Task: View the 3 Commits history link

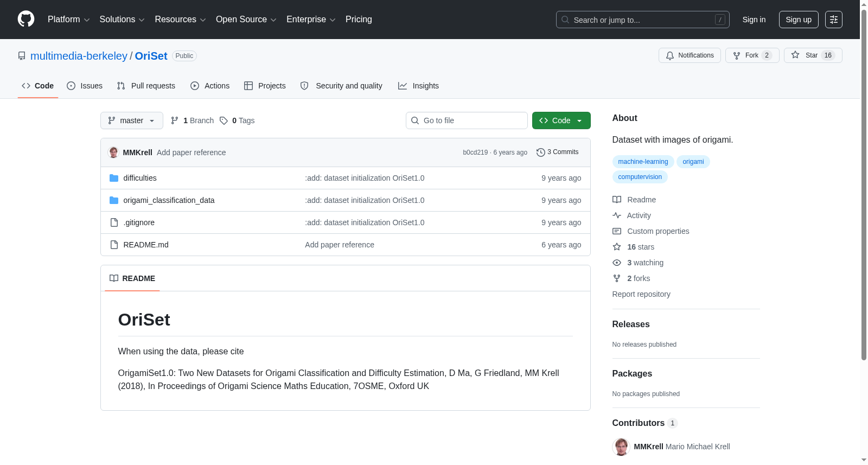Action: pyautogui.click(x=557, y=152)
